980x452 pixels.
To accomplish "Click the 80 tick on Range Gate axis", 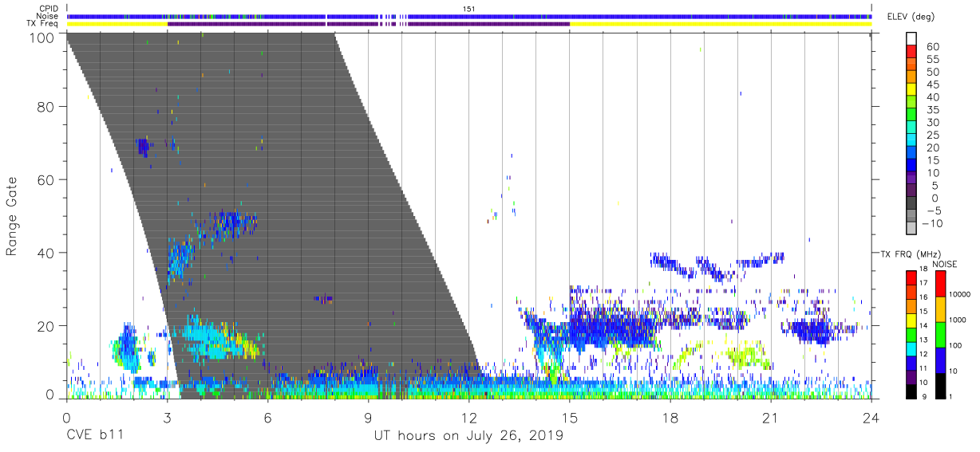I will 46,106.
